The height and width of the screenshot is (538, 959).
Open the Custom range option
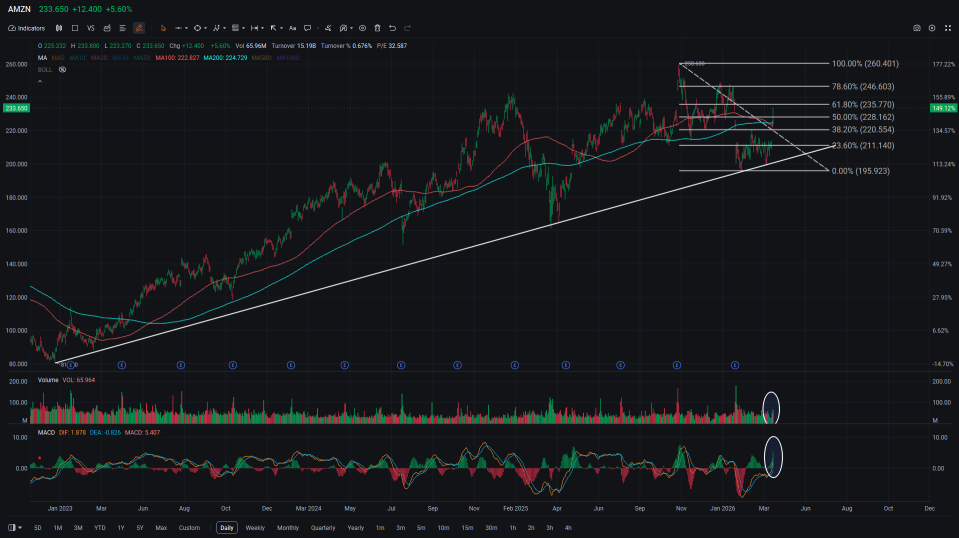tap(189, 528)
